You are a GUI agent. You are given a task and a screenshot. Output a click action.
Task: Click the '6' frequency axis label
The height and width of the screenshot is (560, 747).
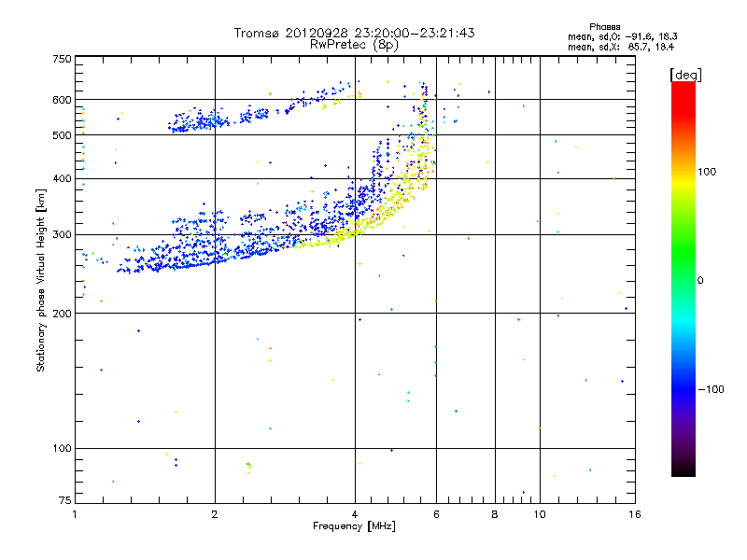click(x=436, y=514)
